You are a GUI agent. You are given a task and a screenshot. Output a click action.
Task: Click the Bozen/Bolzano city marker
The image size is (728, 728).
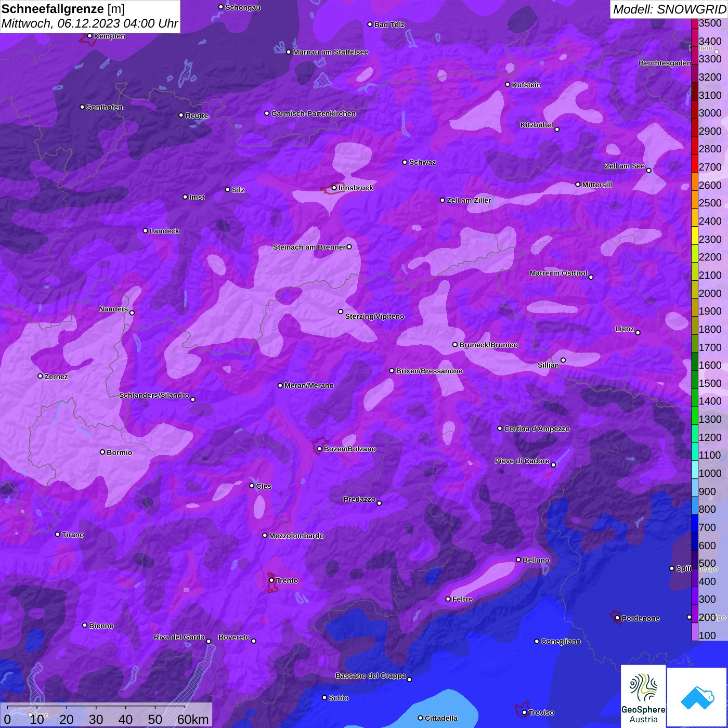coord(320,449)
